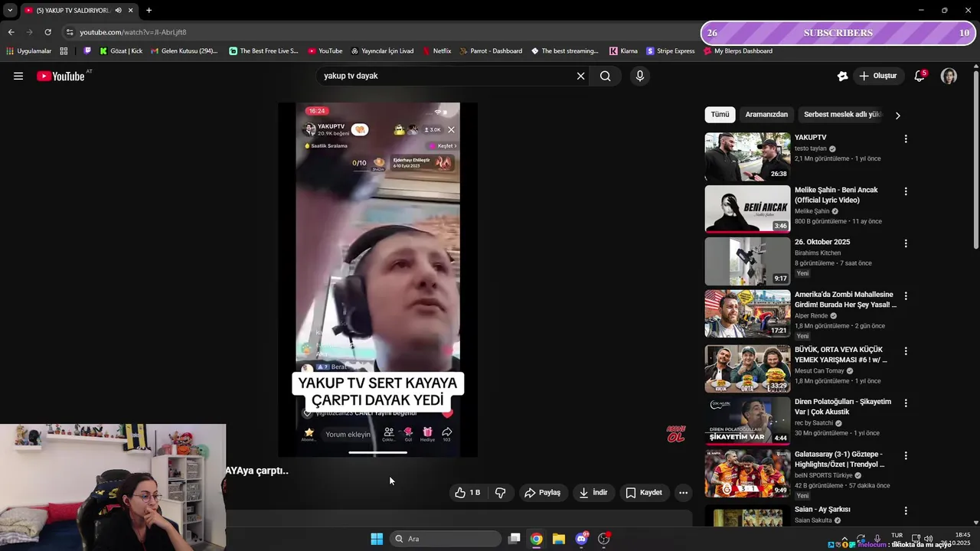
Task: Go to the YouTube home logo
Action: point(60,76)
